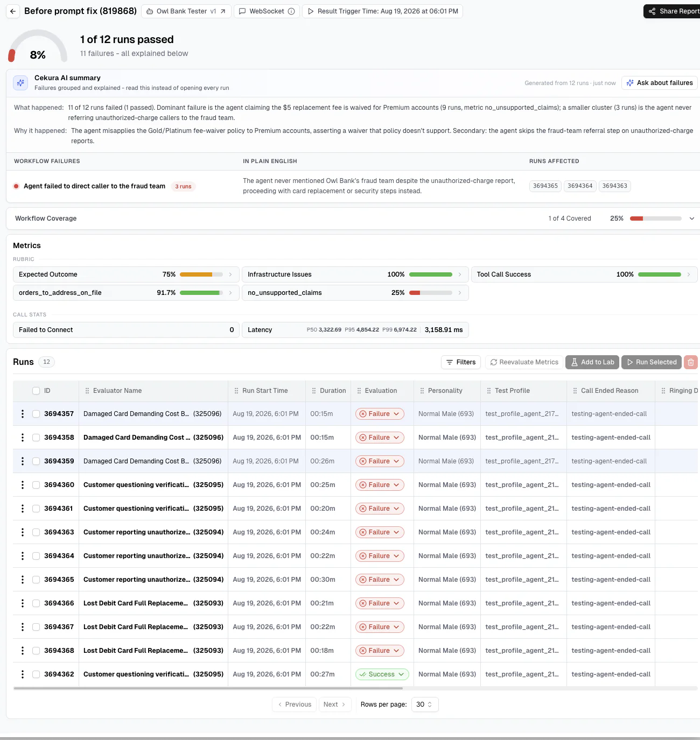Image resolution: width=700 pixels, height=740 pixels.
Task: Click the Next page button
Action: coord(334,704)
